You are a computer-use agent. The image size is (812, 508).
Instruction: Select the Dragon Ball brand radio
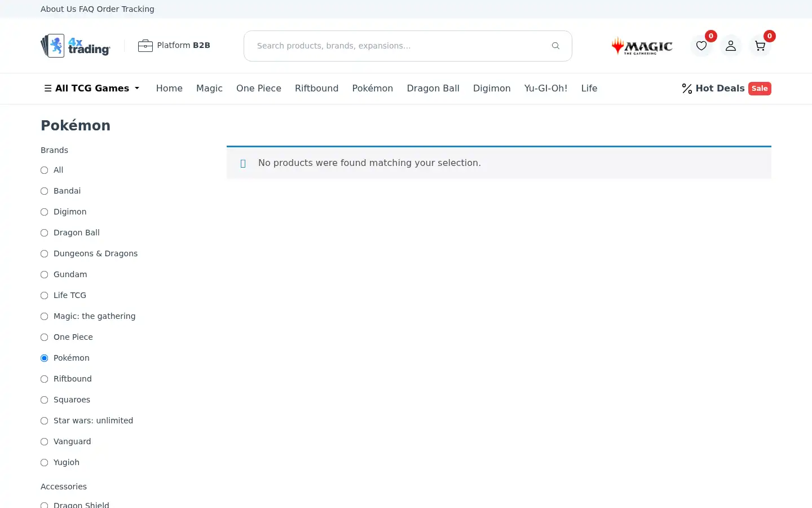click(45, 233)
